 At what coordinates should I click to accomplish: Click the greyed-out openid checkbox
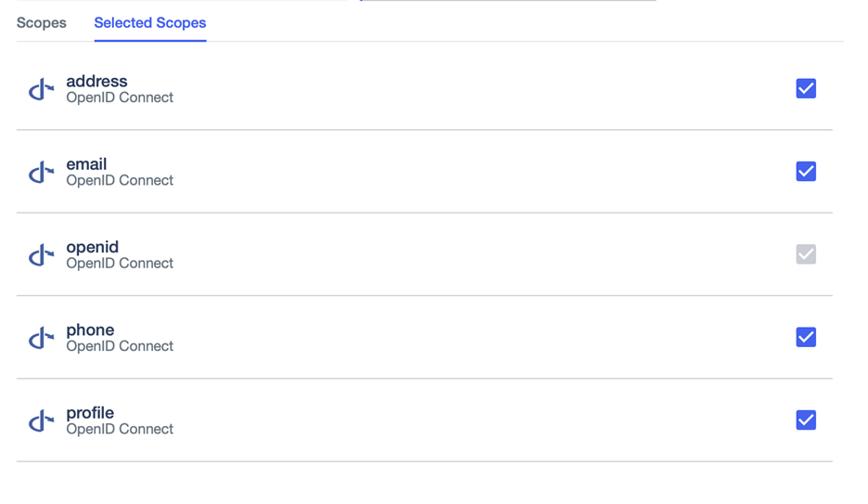806,254
